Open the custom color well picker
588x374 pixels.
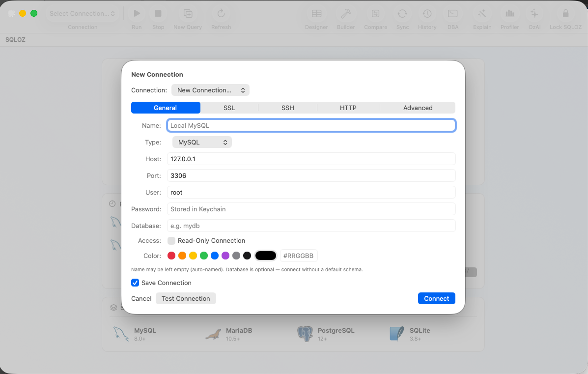point(266,256)
